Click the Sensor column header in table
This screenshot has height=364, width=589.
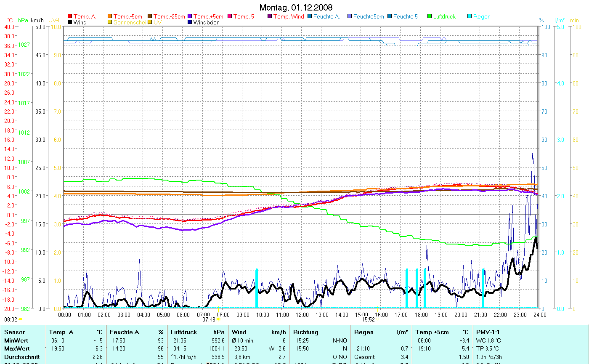point(15,332)
